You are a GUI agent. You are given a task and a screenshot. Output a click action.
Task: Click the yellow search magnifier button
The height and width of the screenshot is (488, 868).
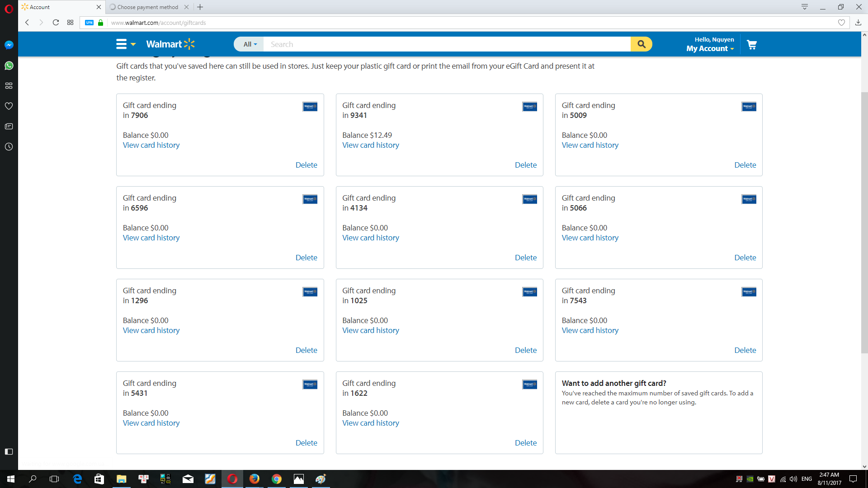(641, 44)
